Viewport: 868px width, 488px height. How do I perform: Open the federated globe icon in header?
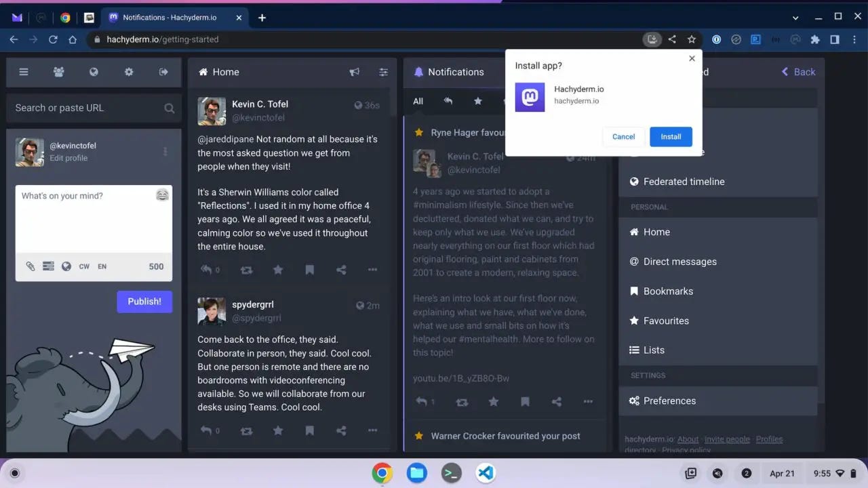pyautogui.click(x=94, y=72)
